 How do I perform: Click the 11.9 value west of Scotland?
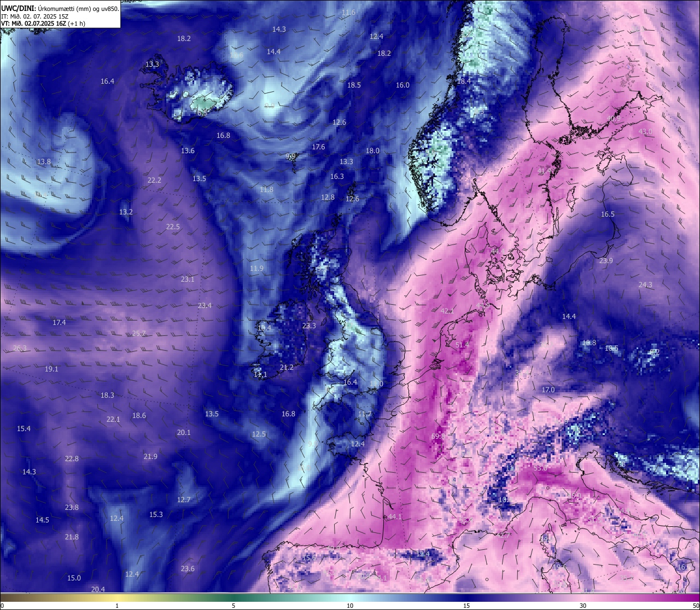point(256,268)
